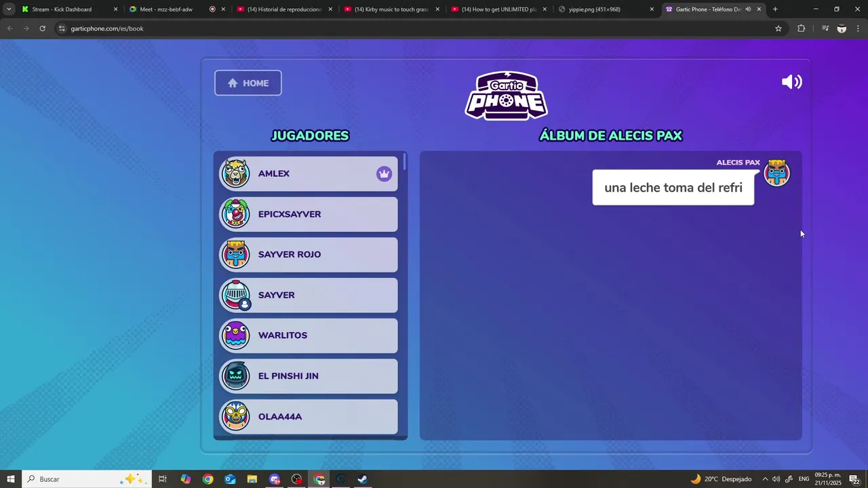Screen dimensions: 868x488
Task: Click EL PINSHI JIN's dark avatar
Action: [x=236, y=376]
